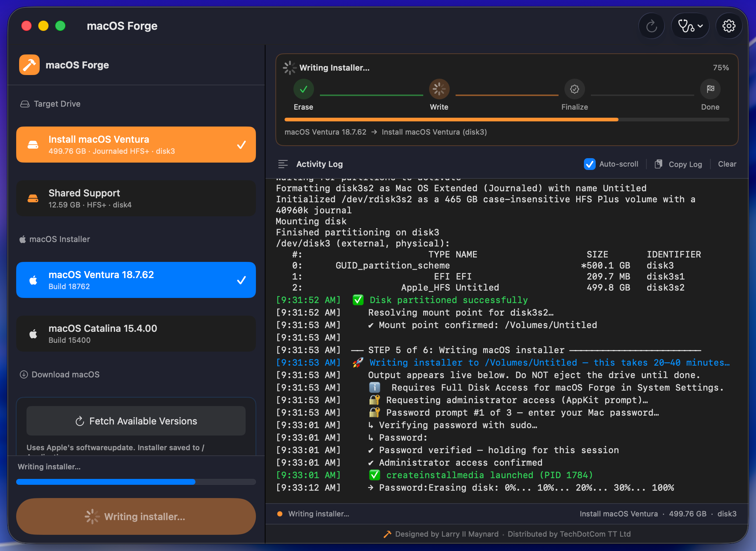Image resolution: width=756 pixels, height=551 pixels.
Task: Click the Apple icon beside macOS Installer
Action: pos(22,239)
